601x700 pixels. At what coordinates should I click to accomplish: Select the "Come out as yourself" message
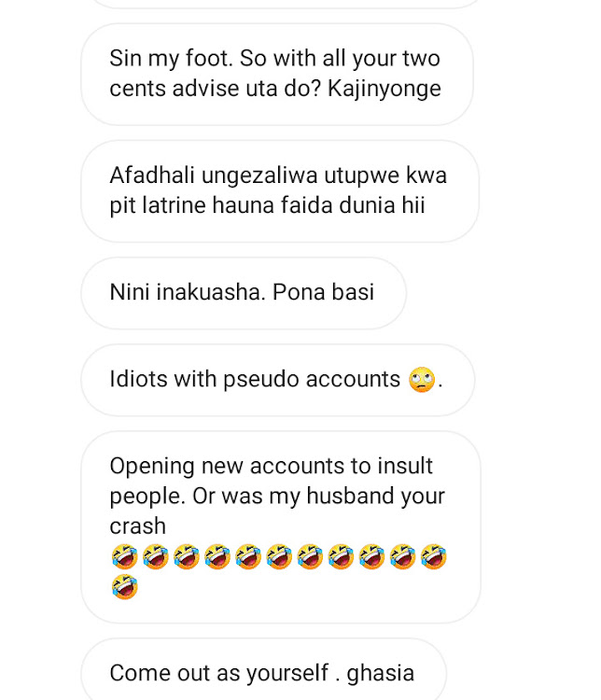[x=263, y=669]
